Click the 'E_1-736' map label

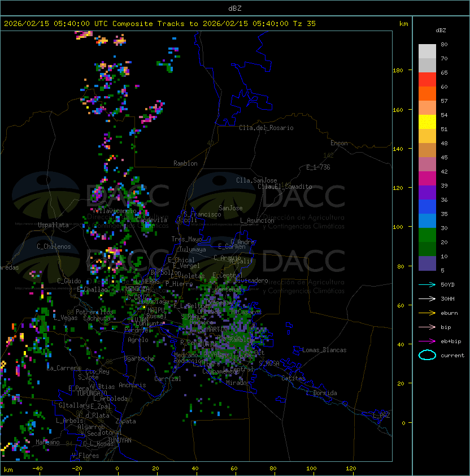click(x=318, y=167)
